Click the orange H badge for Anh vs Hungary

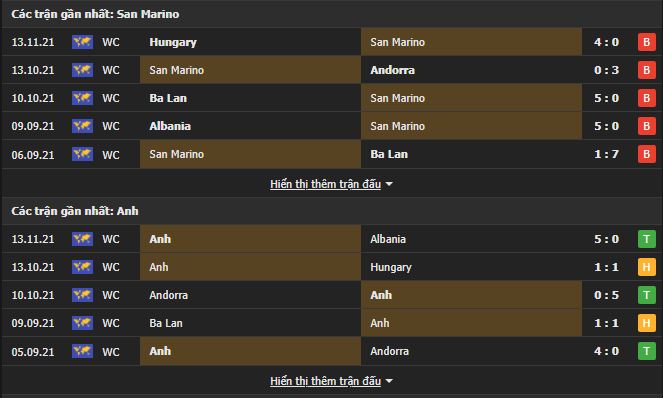647,267
